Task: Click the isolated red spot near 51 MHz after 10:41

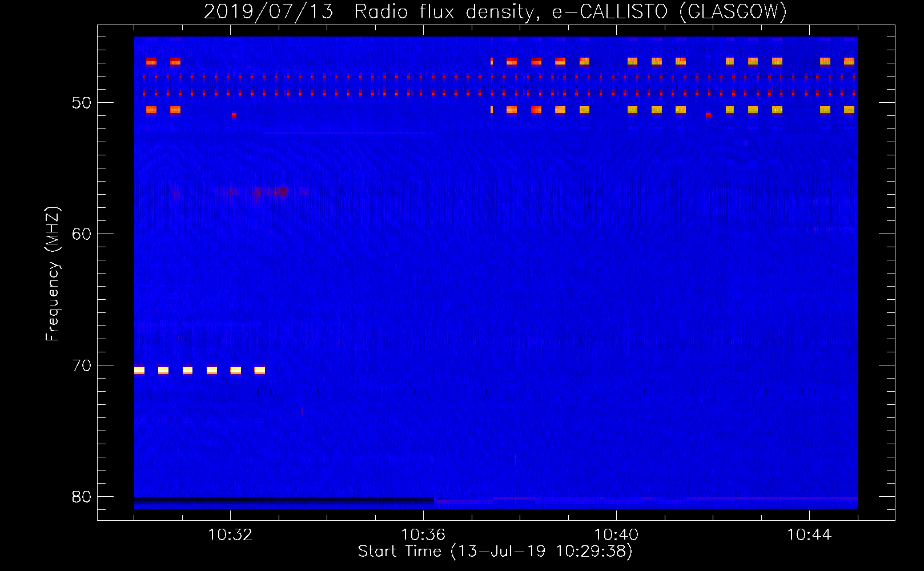Action: (x=708, y=115)
